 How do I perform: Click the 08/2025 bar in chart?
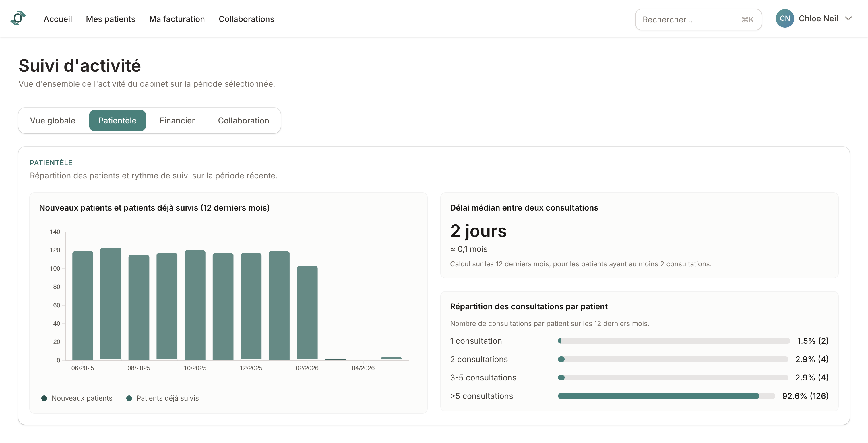click(x=139, y=307)
